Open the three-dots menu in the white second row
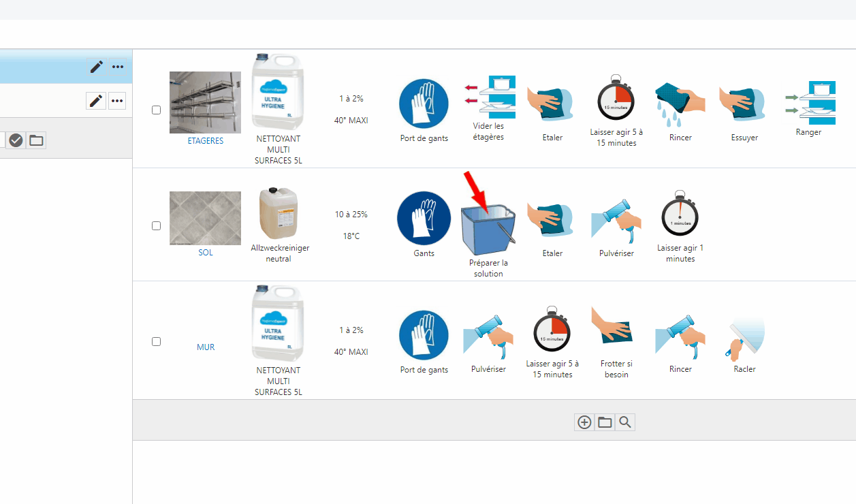 (x=118, y=101)
